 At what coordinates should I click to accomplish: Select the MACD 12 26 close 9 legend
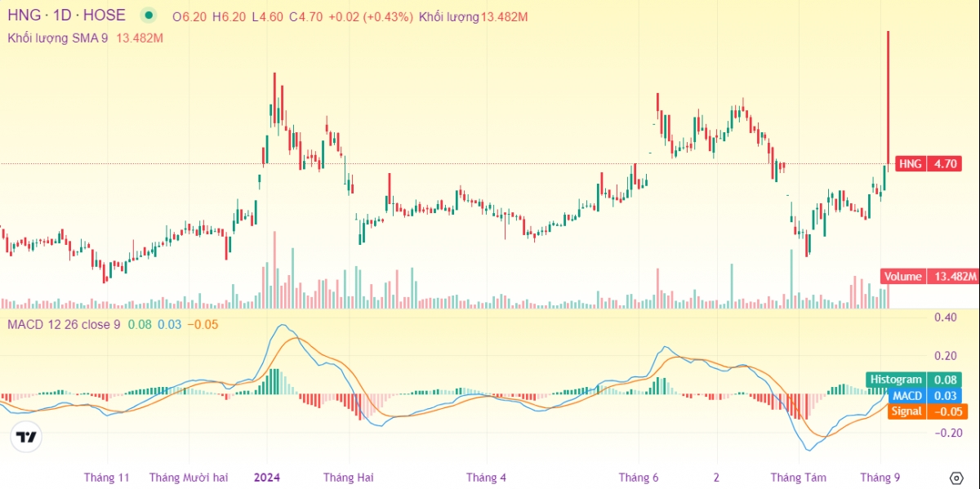click(x=64, y=325)
